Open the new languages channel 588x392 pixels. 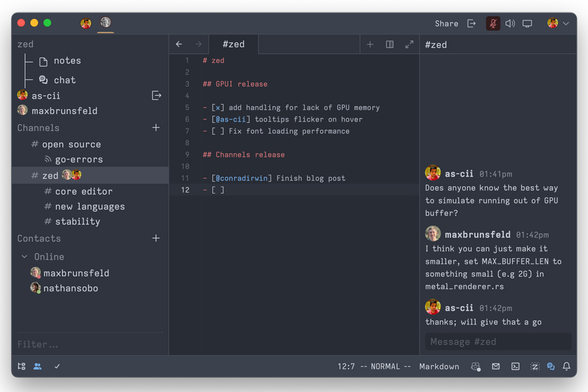(90, 206)
